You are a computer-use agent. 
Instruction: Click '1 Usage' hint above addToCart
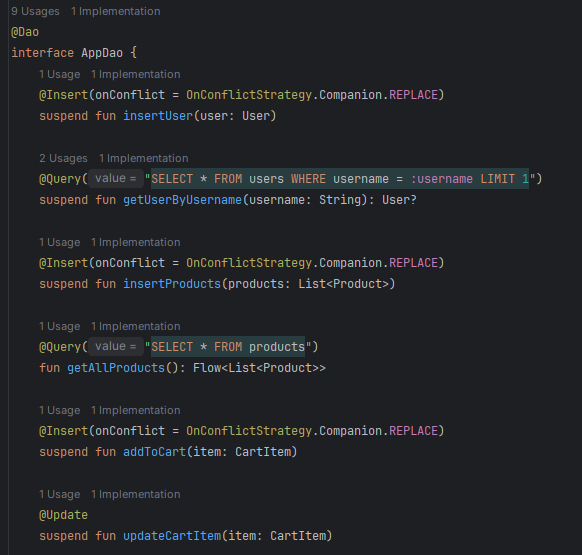tap(60, 410)
